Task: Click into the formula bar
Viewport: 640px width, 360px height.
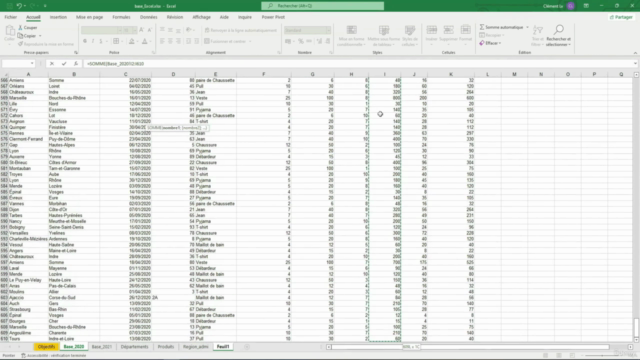Action: pos(358,64)
